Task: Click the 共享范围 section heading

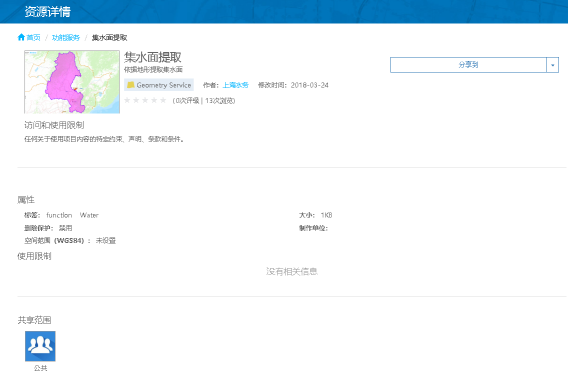Action: pos(34,320)
